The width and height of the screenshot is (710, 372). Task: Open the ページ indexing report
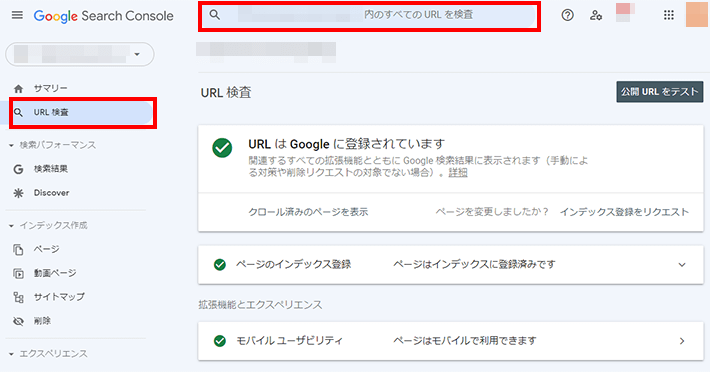[x=47, y=249]
